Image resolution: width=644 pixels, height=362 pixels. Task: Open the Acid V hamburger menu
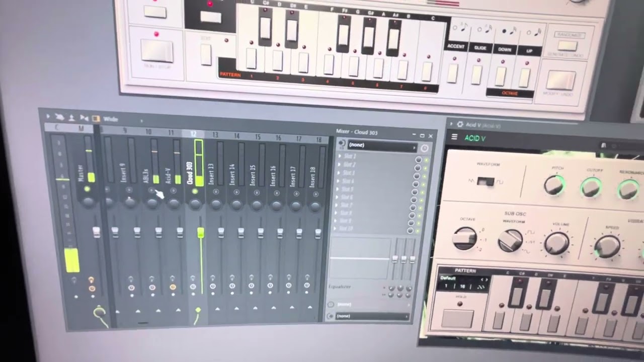coord(454,137)
